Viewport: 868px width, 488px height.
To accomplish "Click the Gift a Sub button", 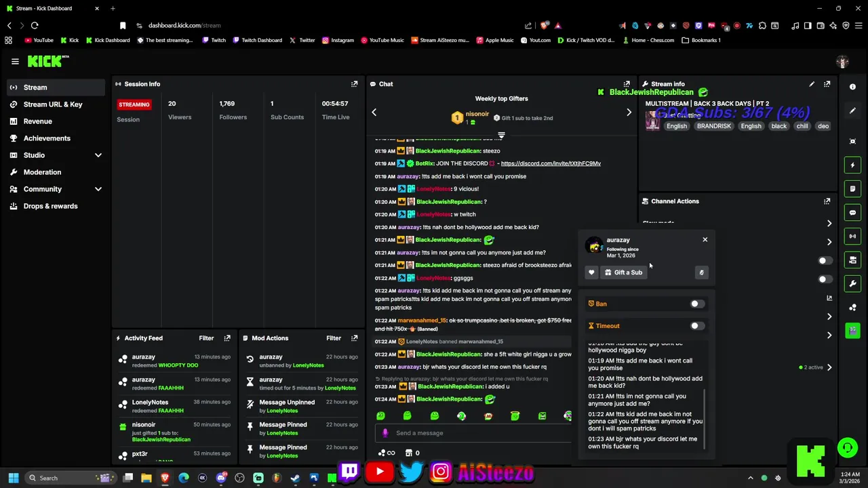I will [623, 272].
